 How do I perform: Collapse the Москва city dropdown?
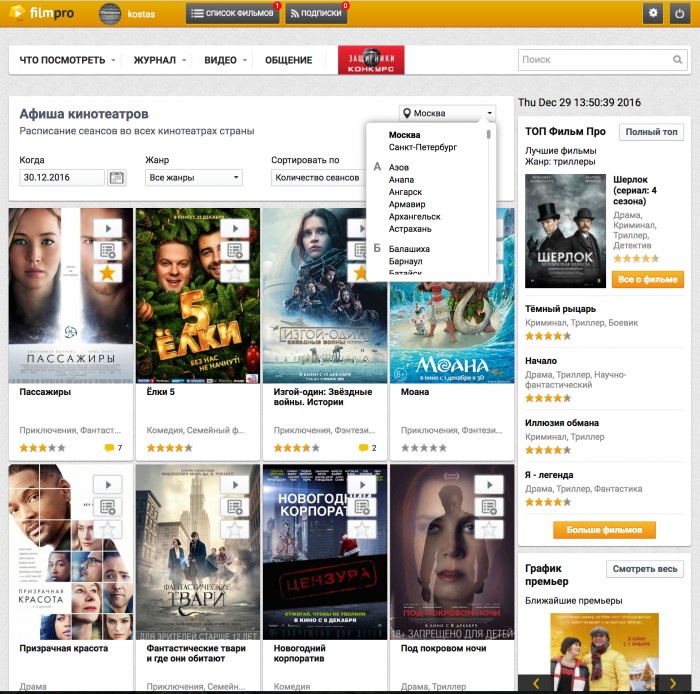click(x=447, y=113)
